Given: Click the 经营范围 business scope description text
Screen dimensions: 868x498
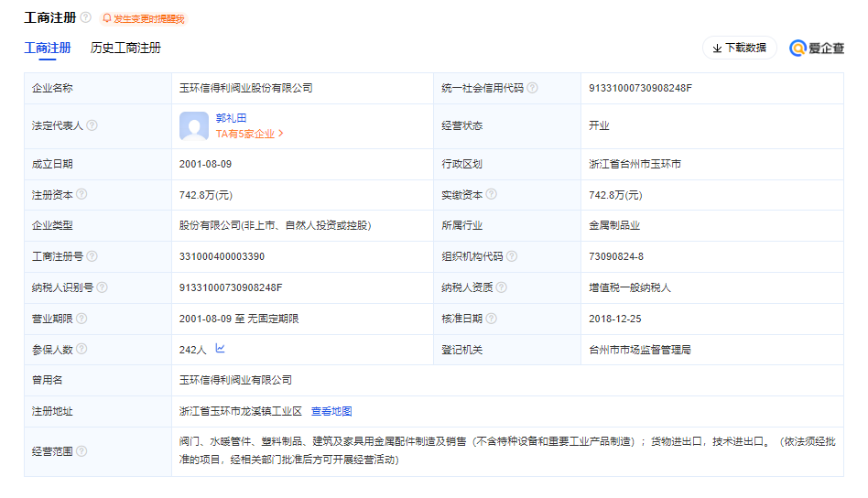Looking at the screenshot, I should [507, 450].
